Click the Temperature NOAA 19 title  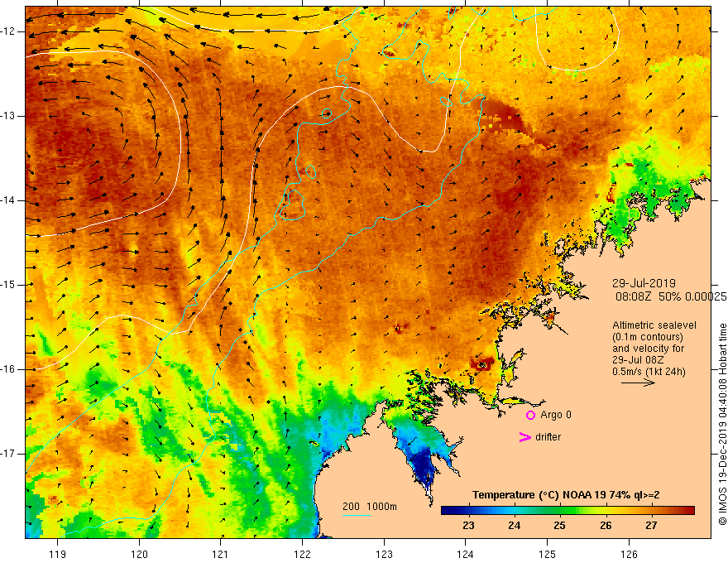566,495
